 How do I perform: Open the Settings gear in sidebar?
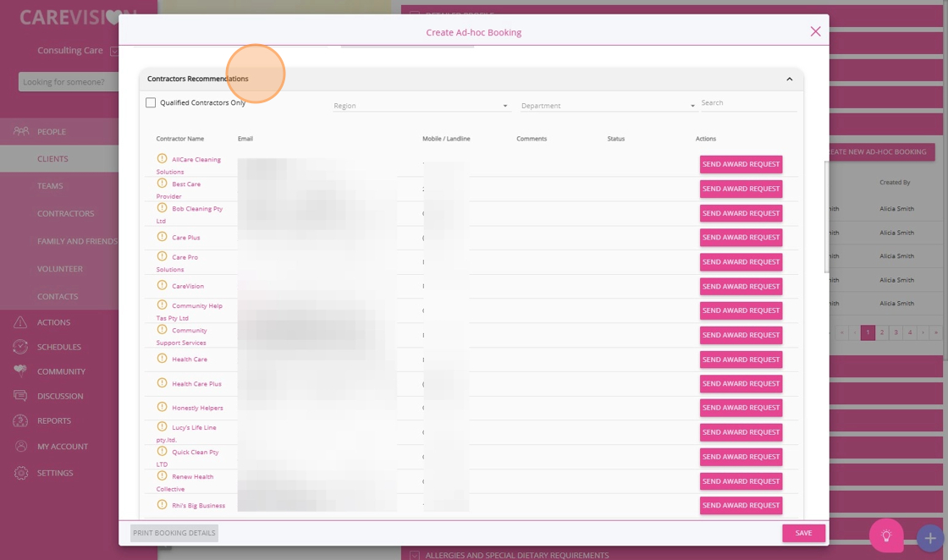click(20, 473)
